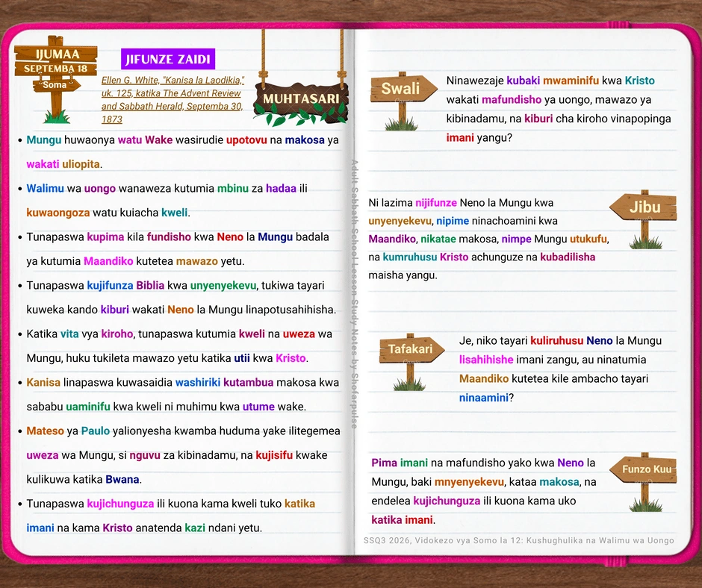Click the words 'kulikuwa katika Bwana'
Screen dimensions: 702x588
tap(84, 479)
